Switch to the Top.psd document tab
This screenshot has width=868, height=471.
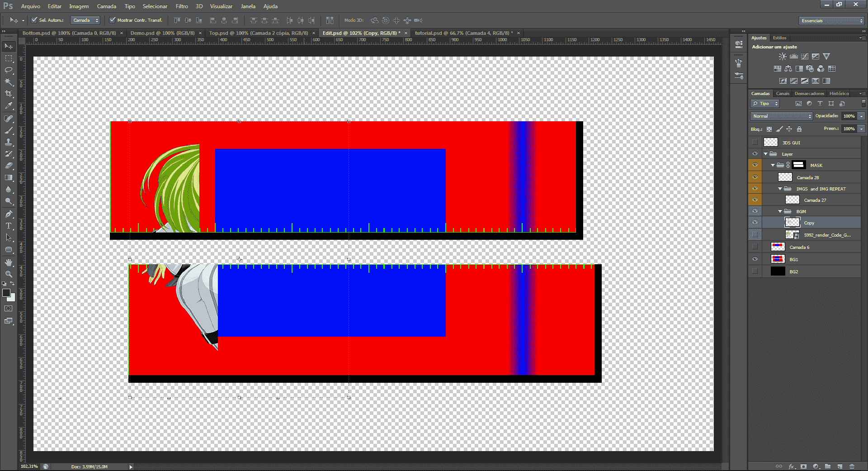coord(259,33)
